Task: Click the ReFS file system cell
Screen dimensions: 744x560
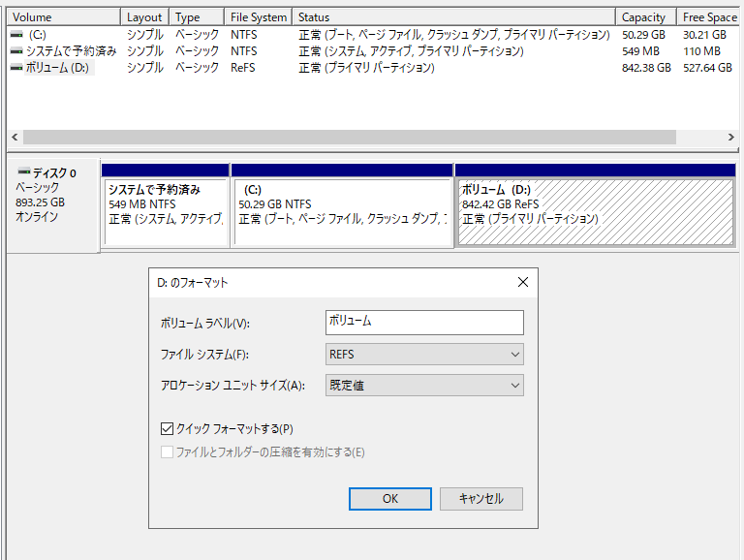Action: [243, 68]
